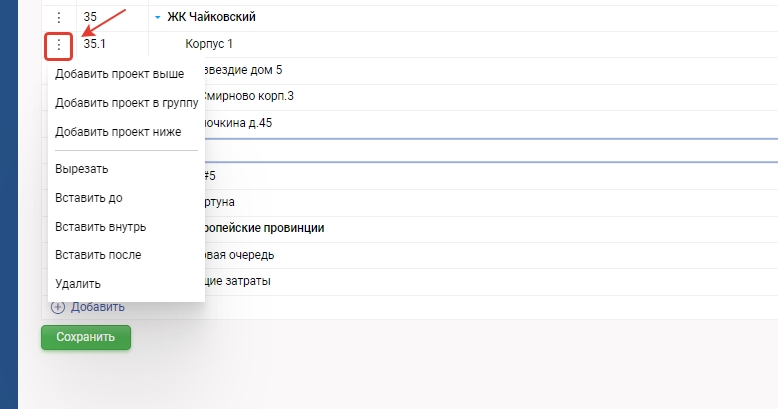The height and width of the screenshot is (409, 778).
Task: Click the number cell 35.1
Action: tap(95, 45)
